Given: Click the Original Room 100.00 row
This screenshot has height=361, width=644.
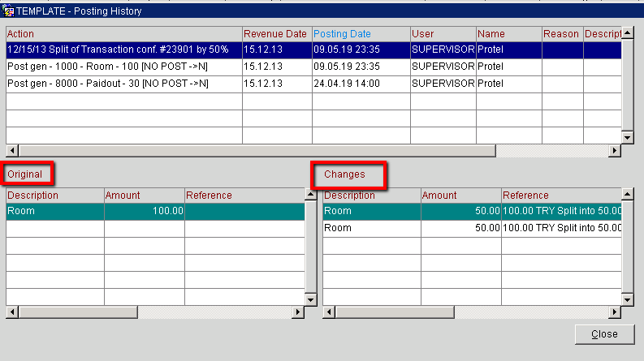Looking at the screenshot, I should coord(155,211).
